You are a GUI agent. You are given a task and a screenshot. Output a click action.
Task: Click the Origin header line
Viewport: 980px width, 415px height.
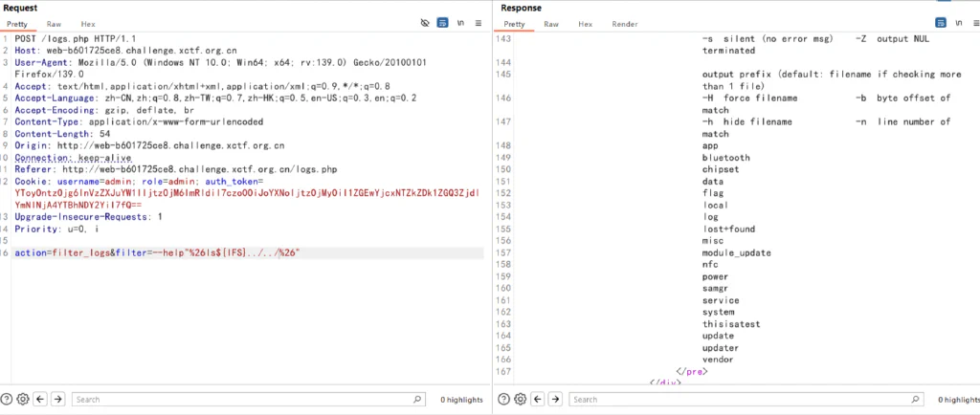point(149,146)
